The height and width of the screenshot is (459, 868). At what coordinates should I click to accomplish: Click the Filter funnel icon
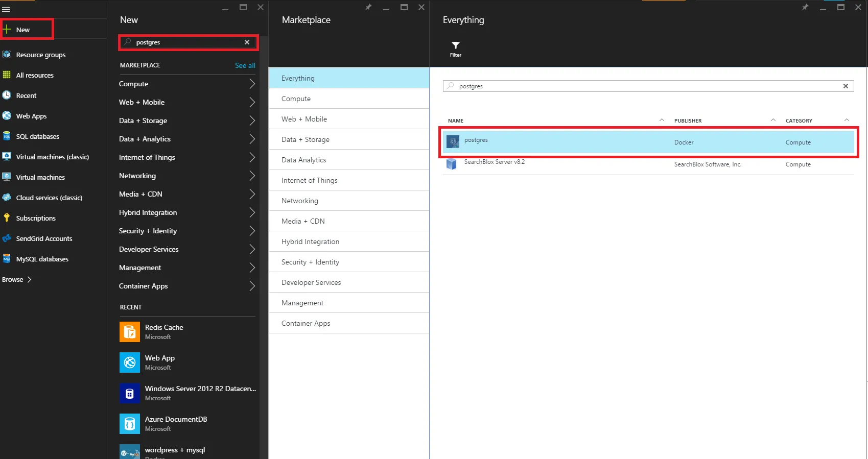[455, 46]
